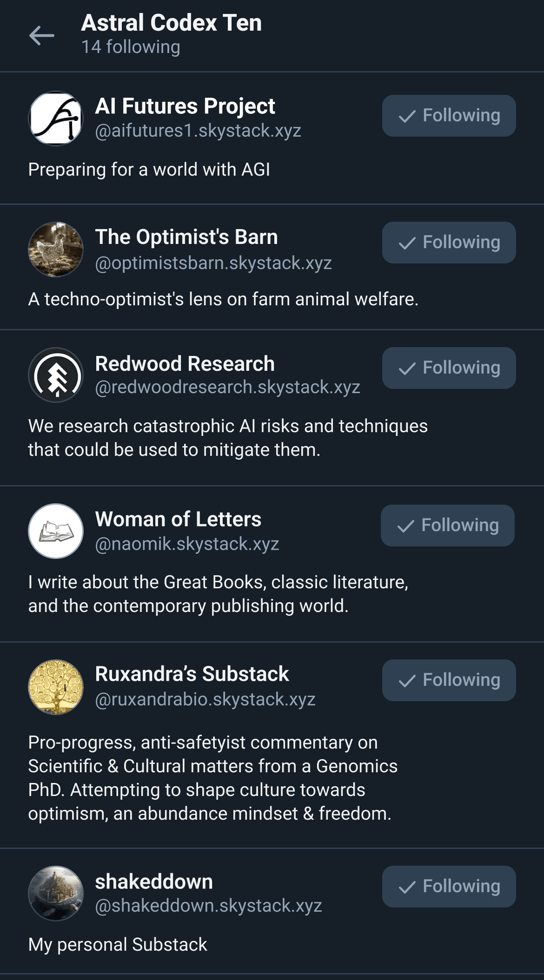Tap shakeddown castle avatar
Image resolution: width=544 pixels, height=980 pixels.
(x=56, y=893)
